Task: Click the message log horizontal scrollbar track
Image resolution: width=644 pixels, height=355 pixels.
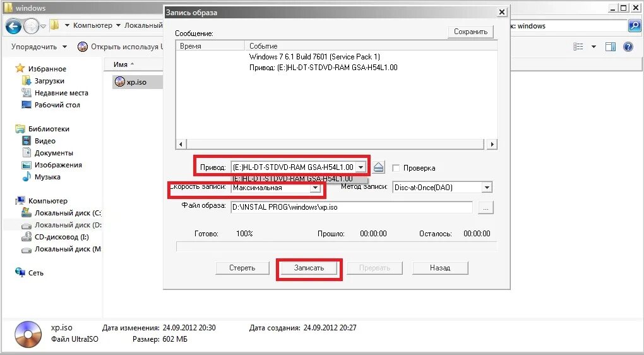Action: (335, 144)
